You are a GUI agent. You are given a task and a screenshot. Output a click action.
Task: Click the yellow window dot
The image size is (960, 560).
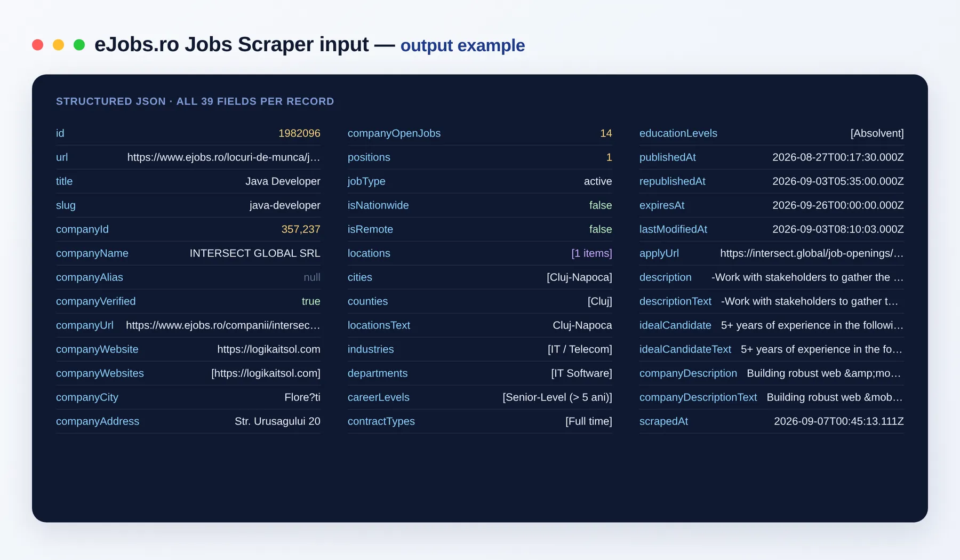pyautogui.click(x=58, y=45)
